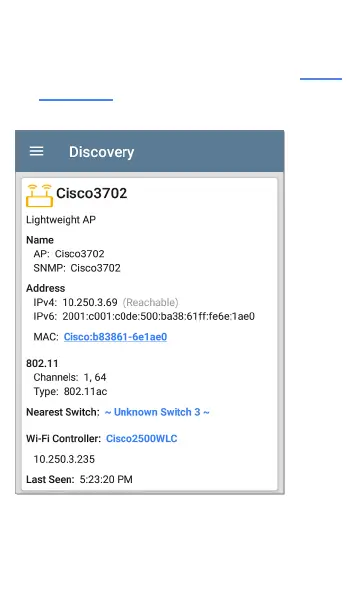Viewport: 360px width, 612px height.
Task: Click the 802.11 section heading
Action: click(x=42, y=364)
